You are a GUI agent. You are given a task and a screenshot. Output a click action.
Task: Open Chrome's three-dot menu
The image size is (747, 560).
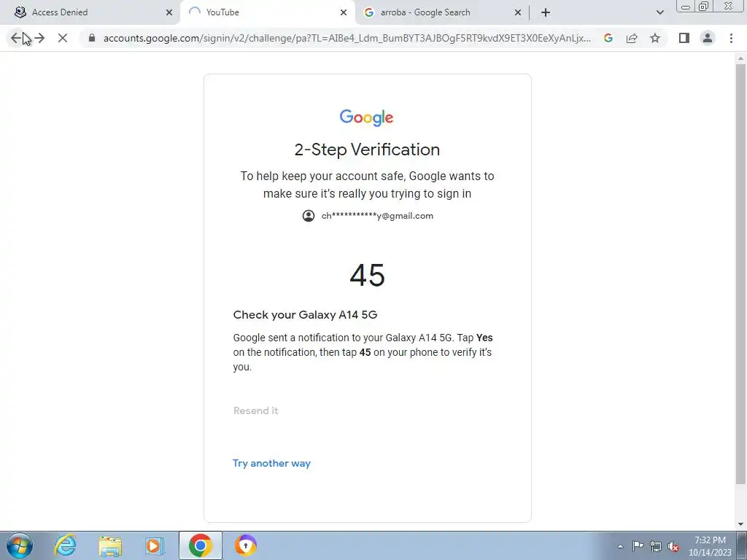(x=731, y=38)
